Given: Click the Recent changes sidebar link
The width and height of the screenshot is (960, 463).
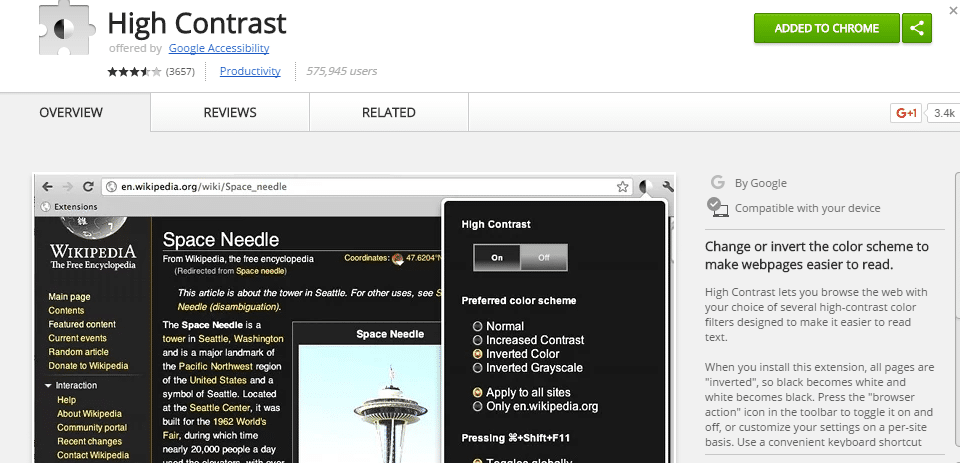Looking at the screenshot, I should [x=89, y=442].
